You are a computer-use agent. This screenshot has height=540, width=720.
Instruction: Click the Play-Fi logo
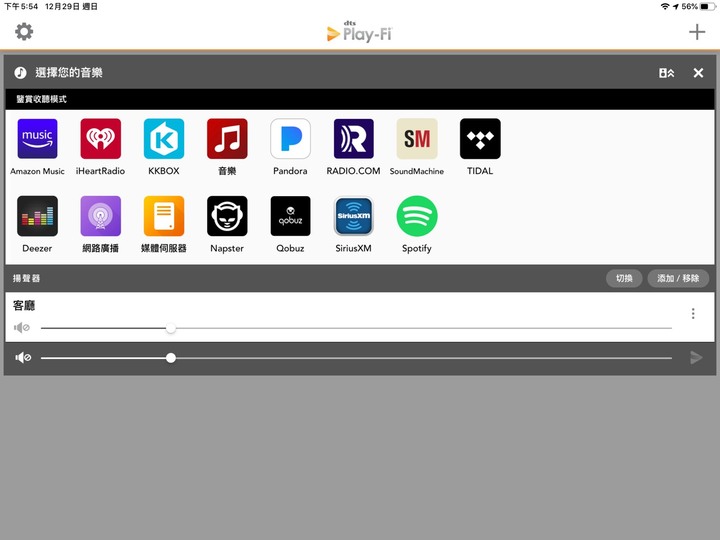360,32
